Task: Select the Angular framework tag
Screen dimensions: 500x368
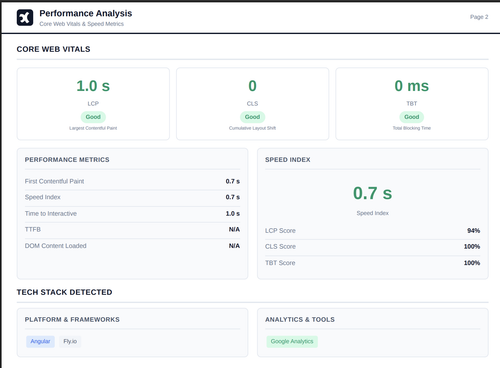Action: pyautogui.click(x=40, y=341)
